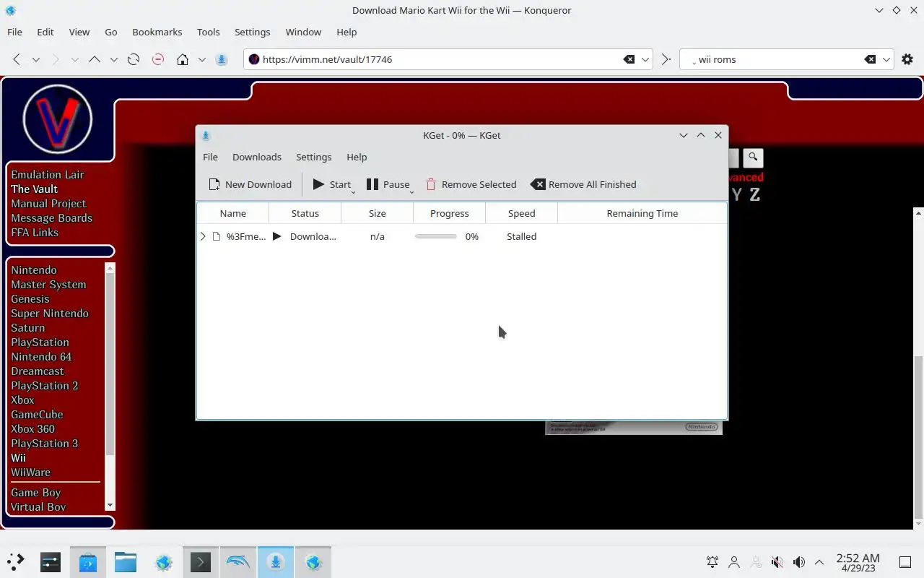Open the home button dropdown arrow
The width and height of the screenshot is (924, 578).
point(202,59)
